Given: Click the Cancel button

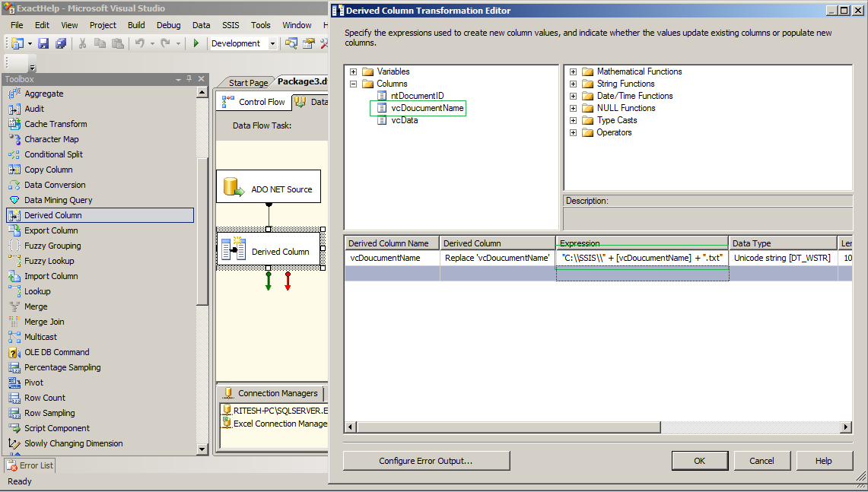Looking at the screenshot, I should click(761, 461).
